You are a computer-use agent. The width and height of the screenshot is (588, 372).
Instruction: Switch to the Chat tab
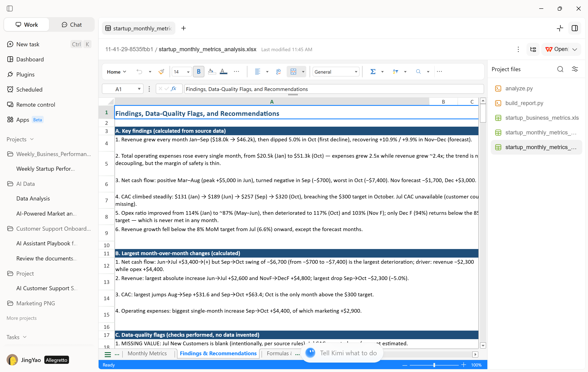72,25
